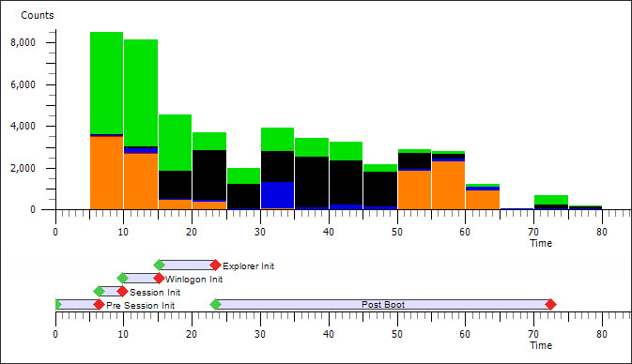Select the tallest green bar segment at time 5-10

click(106, 83)
